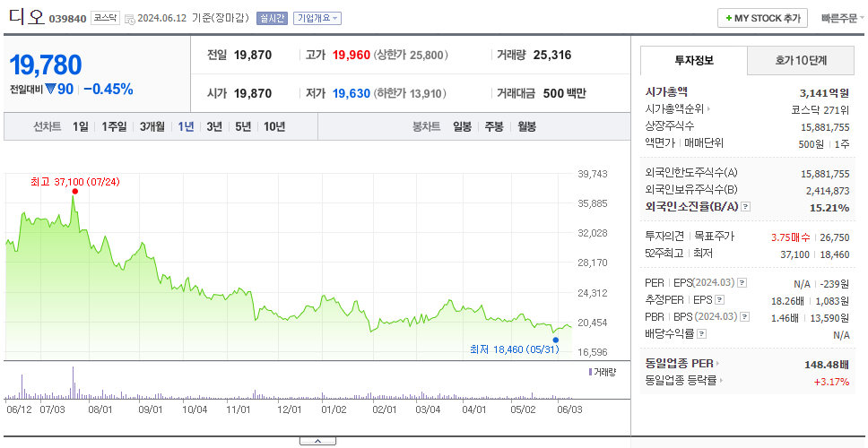Click the +3.17% 동일업종 등락률 value
This screenshot has width=868, height=448.
point(831,382)
